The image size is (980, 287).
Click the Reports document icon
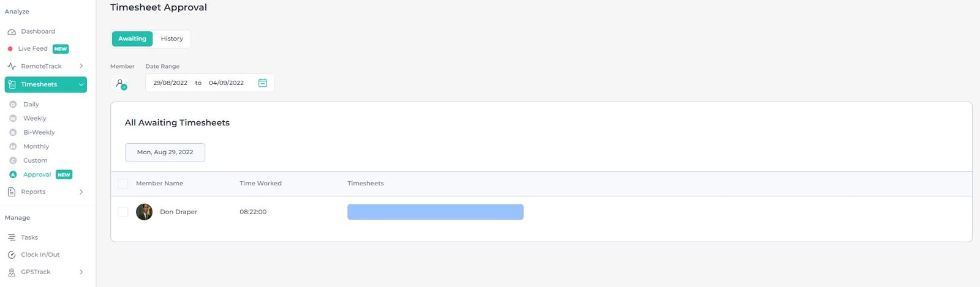(x=12, y=192)
